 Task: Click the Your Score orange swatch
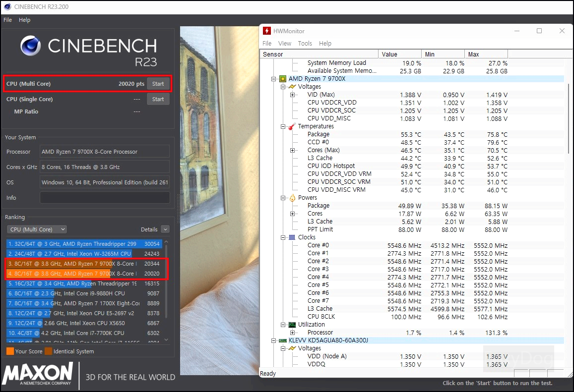pyautogui.click(x=10, y=351)
